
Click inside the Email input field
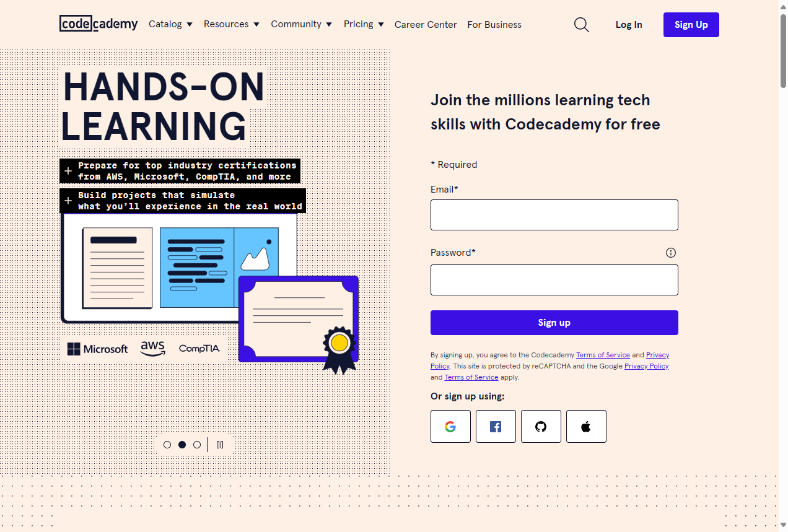pyautogui.click(x=554, y=215)
